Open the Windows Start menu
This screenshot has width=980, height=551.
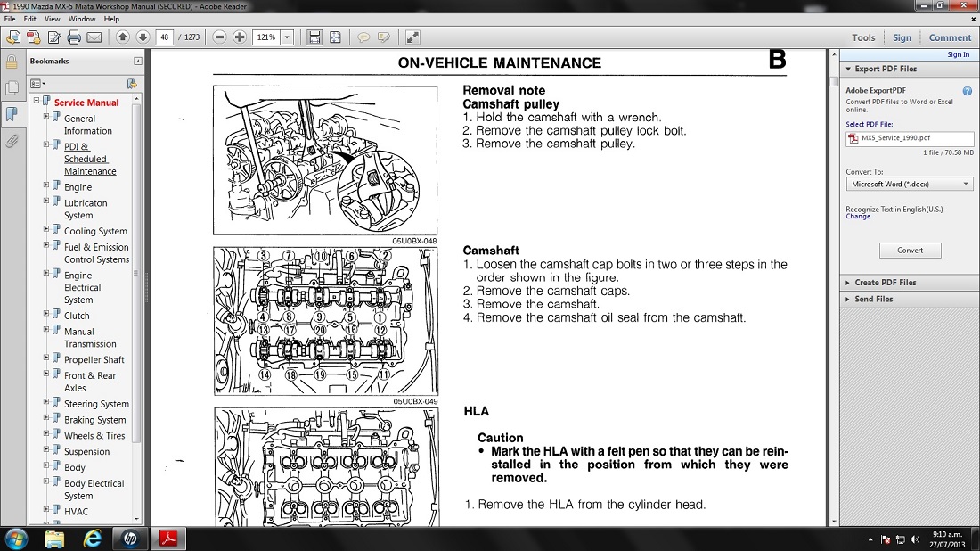click(17, 539)
